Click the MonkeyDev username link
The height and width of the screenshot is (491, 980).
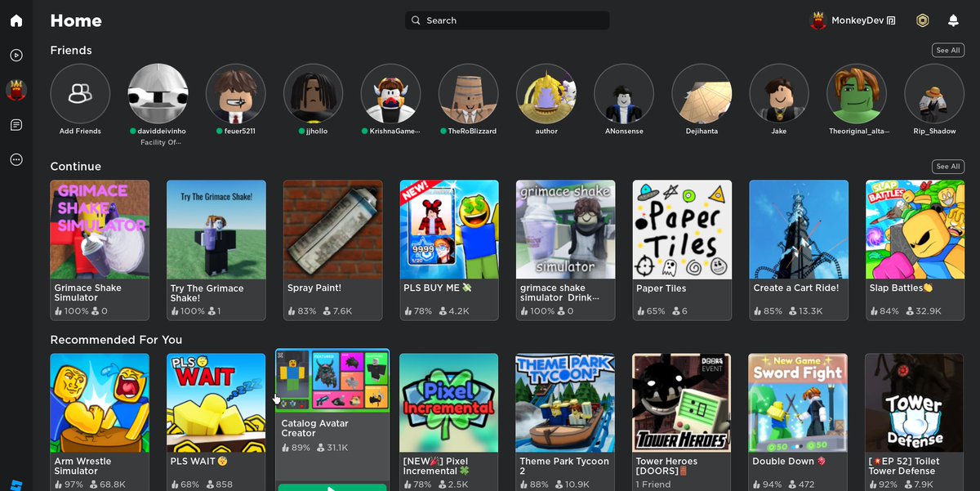point(857,20)
